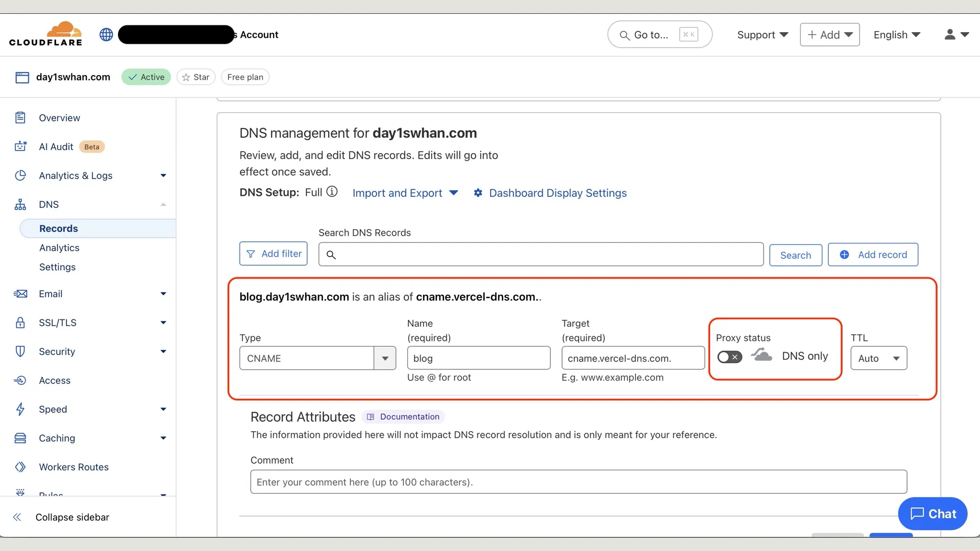Click the Free plan badge
This screenshot has height=551, width=980.
[245, 77]
